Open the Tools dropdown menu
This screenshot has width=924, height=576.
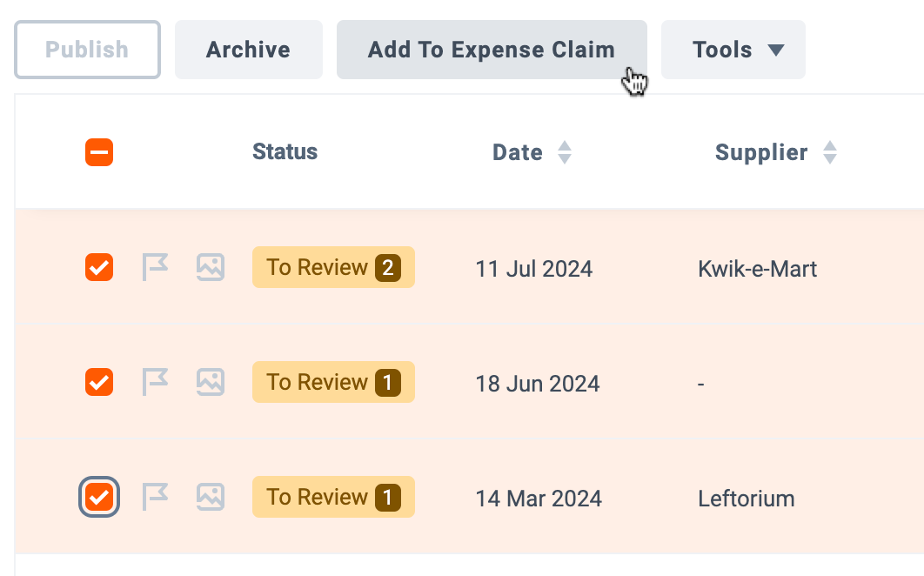click(x=733, y=50)
